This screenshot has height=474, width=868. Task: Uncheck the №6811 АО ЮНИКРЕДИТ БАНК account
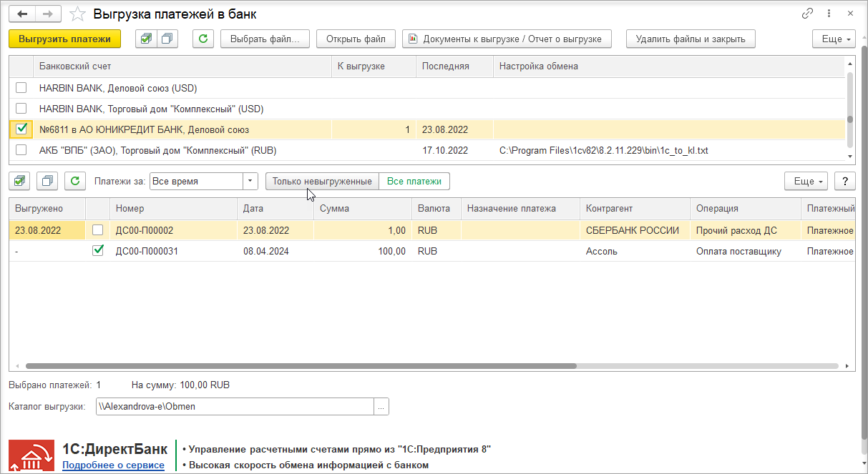pyautogui.click(x=21, y=129)
